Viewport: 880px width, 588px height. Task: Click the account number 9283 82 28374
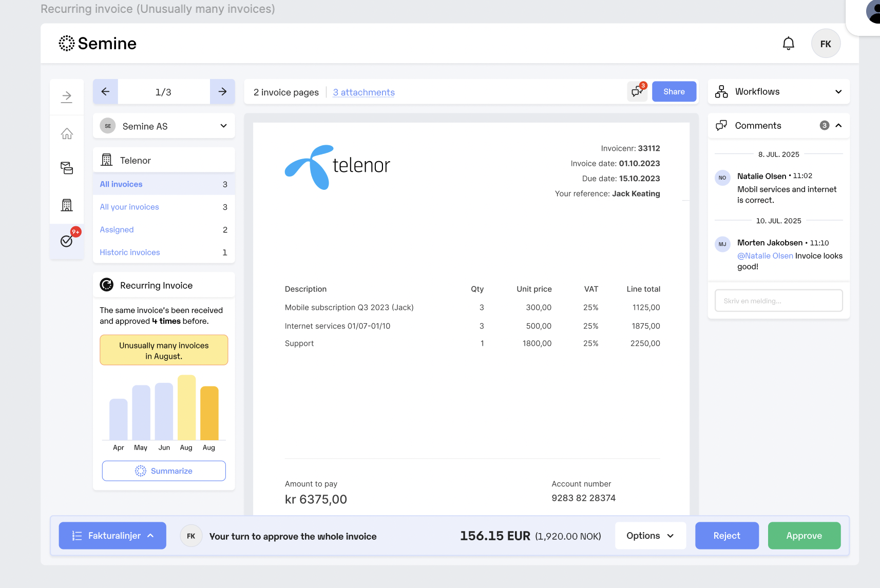583,498
